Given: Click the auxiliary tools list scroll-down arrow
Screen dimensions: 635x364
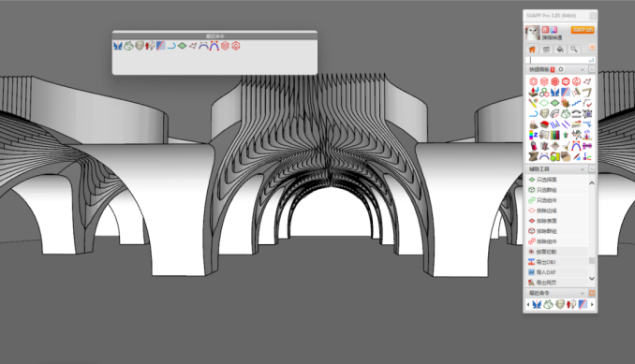Looking at the screenshot, I should click(592, 279).
